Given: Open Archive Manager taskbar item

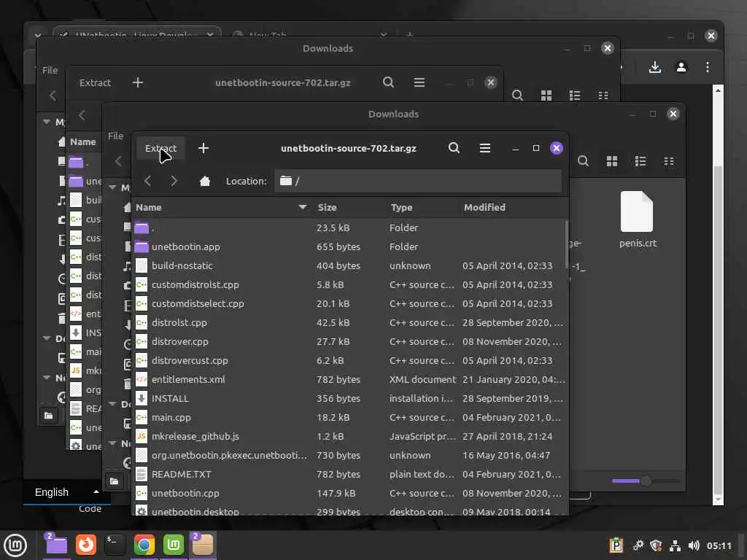Looking at the screenshot, I should tap(203, 545).
